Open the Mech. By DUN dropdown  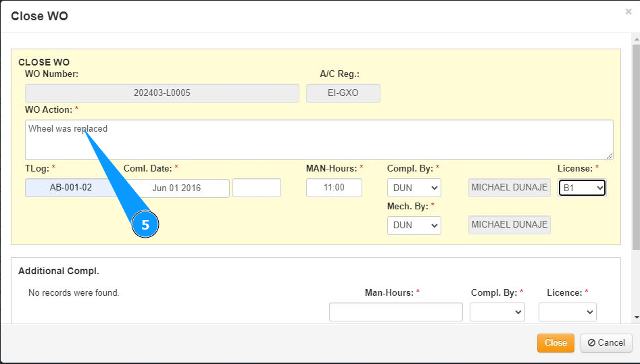[414, 226]
